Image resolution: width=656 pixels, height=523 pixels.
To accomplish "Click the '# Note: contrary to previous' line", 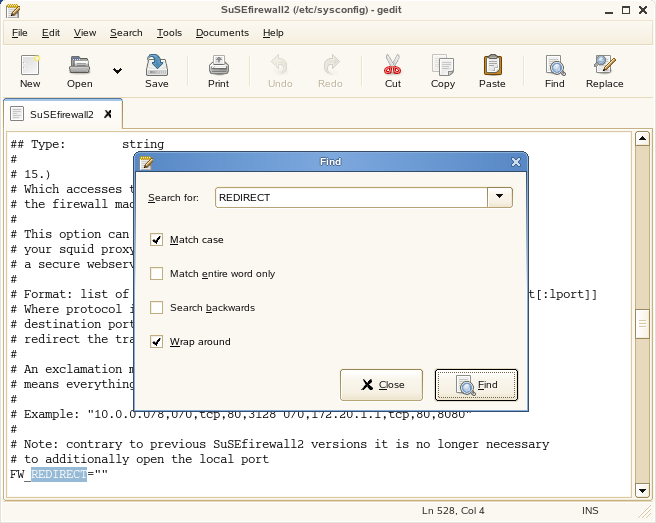I will (x=279, y=444).
